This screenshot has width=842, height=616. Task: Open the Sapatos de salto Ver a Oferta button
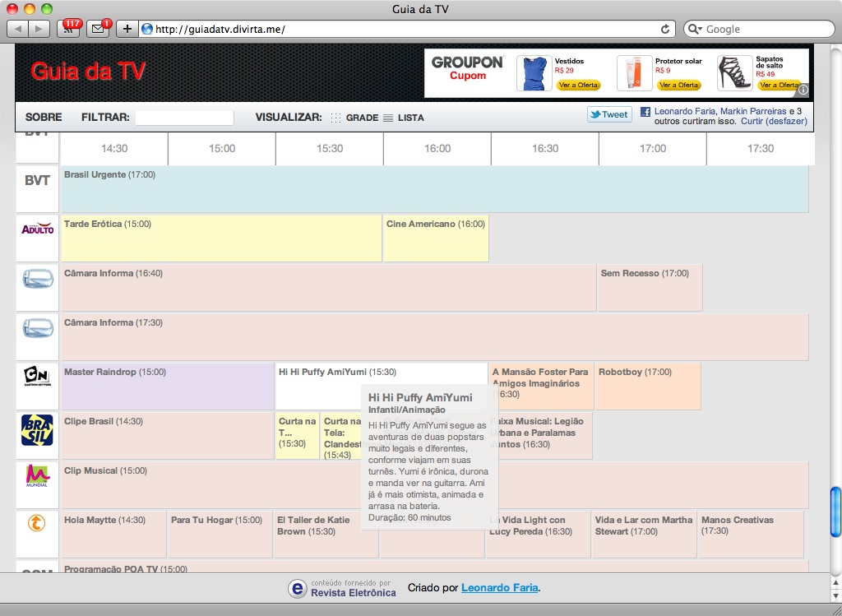point(778,85)
